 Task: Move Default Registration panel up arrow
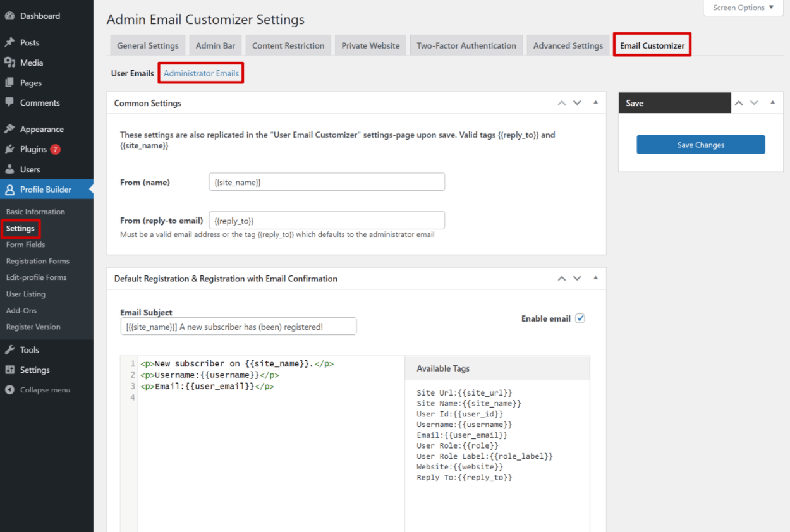[x=562, y=278]
